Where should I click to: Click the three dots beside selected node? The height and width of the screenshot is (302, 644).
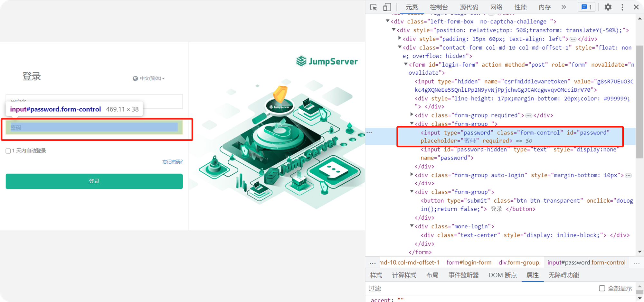[x=369, y=132]
